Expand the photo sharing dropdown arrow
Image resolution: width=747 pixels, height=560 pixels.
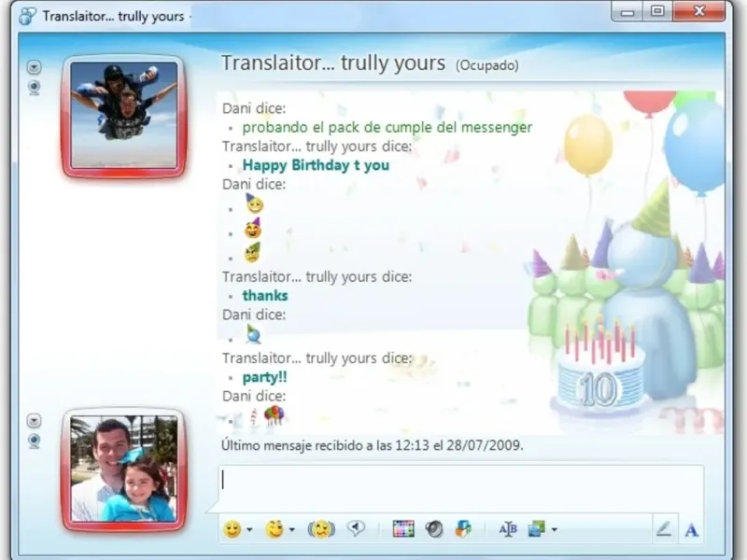pos(554,529)
